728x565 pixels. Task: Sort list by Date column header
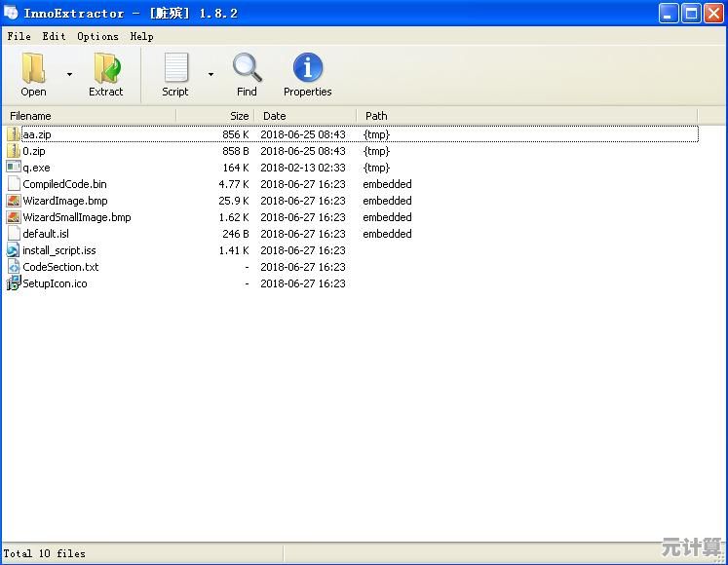(x=305, y=116)
